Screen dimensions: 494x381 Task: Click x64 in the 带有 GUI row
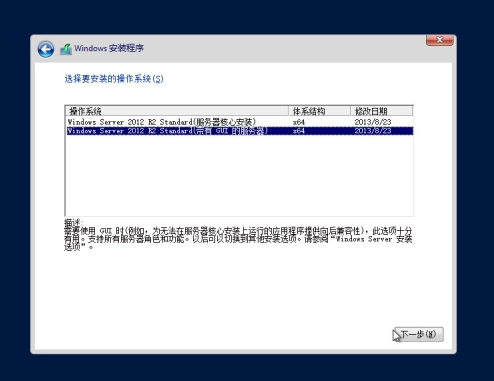[299, 131]
